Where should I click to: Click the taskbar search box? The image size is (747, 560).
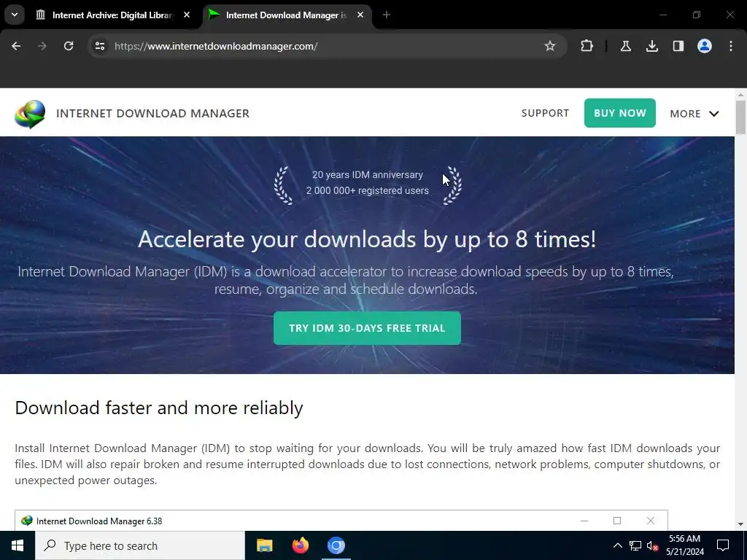(139, 545)
